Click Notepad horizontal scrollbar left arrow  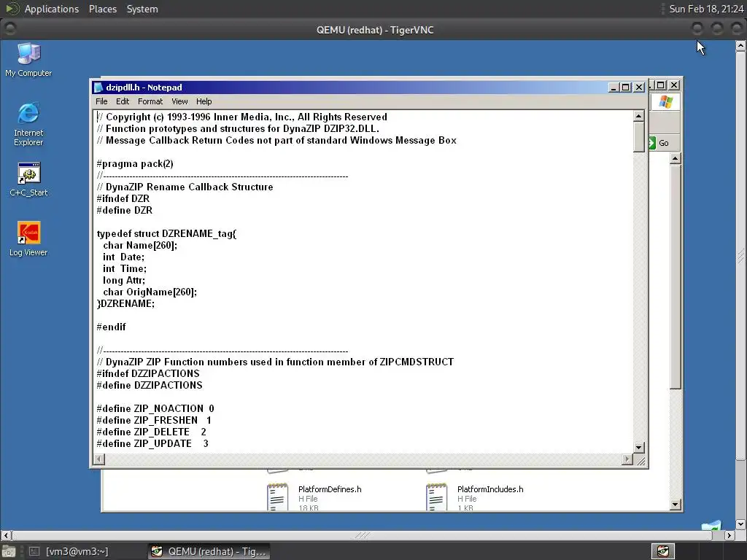coord(99,459)
